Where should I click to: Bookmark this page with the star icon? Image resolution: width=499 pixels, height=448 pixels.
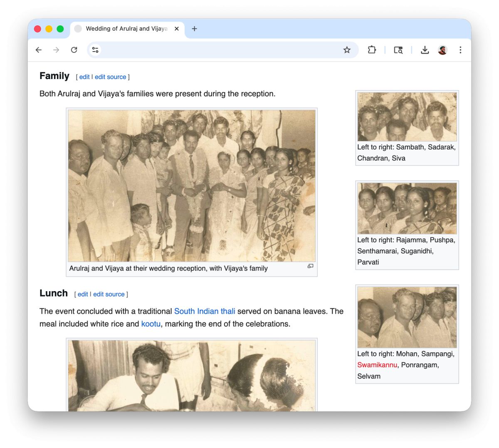[x=347, y=50]
